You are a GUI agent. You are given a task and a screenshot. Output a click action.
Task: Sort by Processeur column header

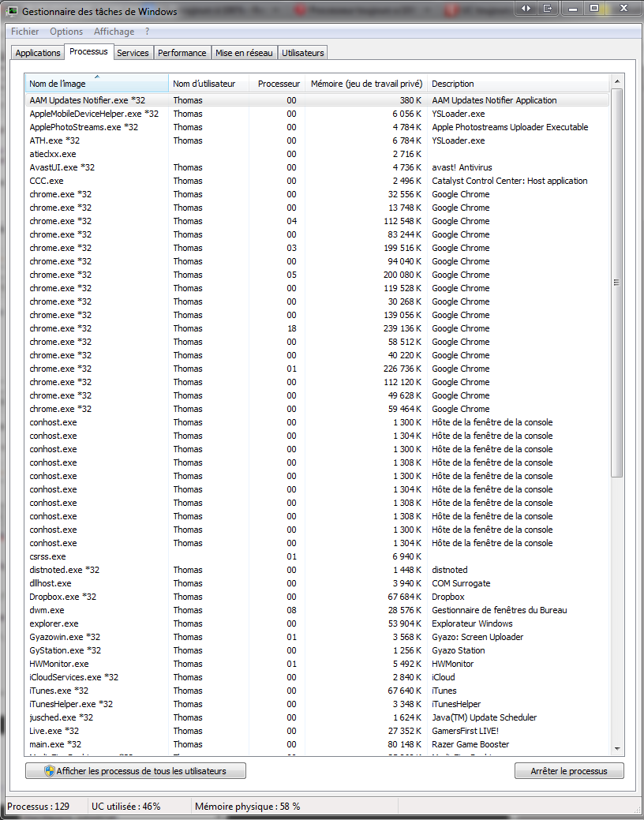(x=276, y=84)
